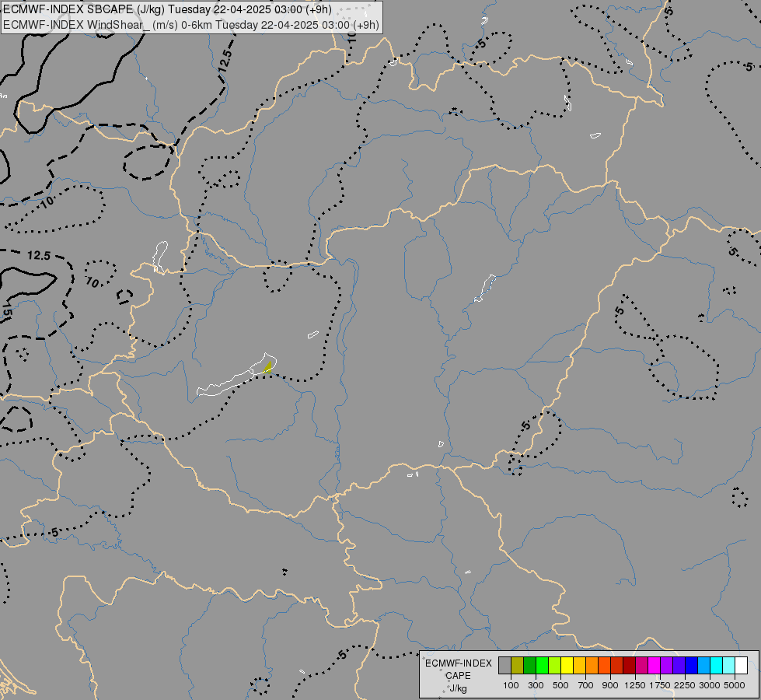Select the amber legend swatch before 700
The image size is (761, 700).
coord(579,665)
